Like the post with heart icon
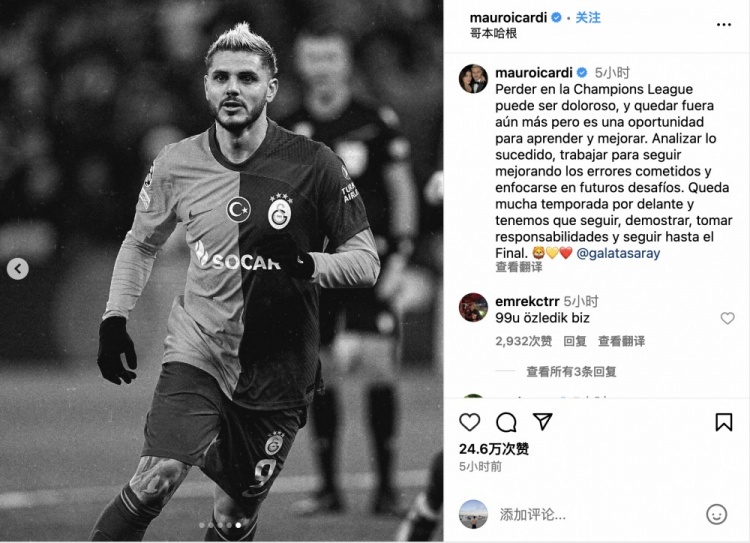The width and height of the screenshot is (750, 543). tap(469, 422)
